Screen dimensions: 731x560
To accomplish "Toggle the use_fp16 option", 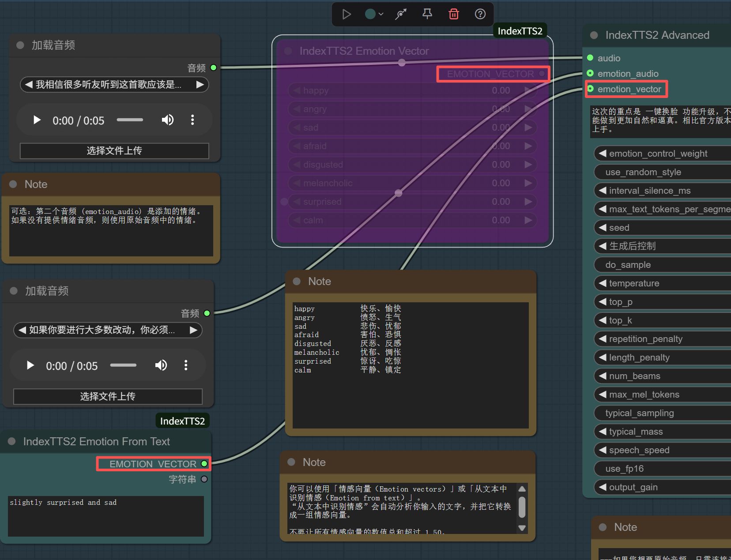I will (x=662, y=469).
